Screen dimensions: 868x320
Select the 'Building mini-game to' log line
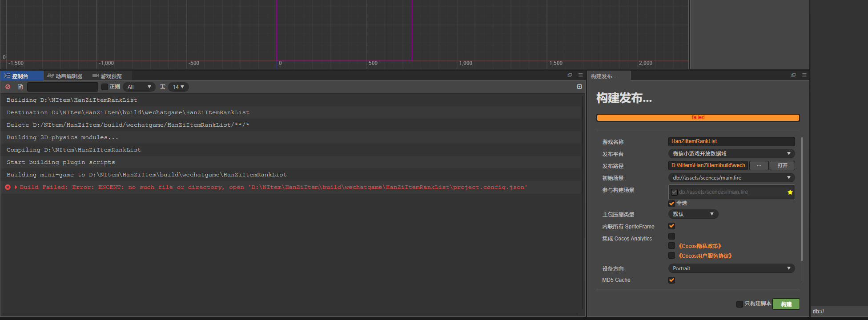click(291, 175)
